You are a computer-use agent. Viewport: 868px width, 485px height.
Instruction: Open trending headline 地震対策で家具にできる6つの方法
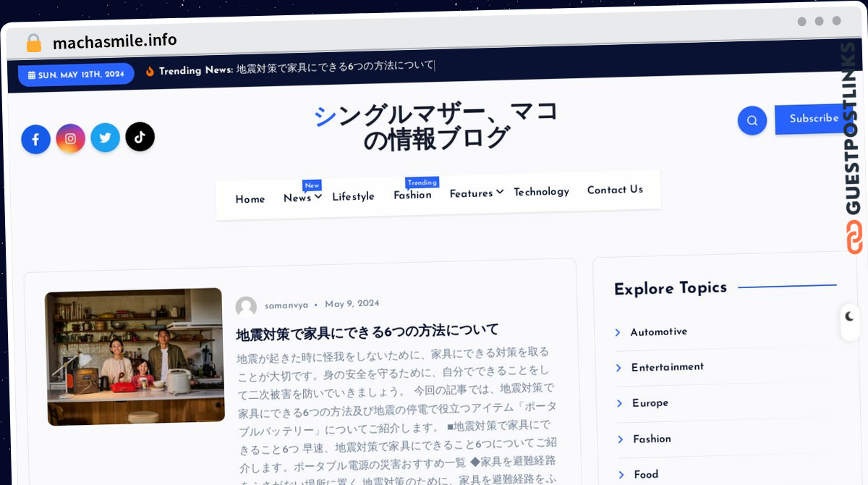pyautogui.click(x=335, y=67)
